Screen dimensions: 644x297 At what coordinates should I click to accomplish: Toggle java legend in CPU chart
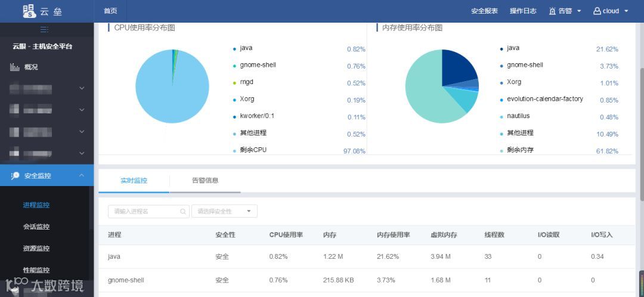click(243, 48)
